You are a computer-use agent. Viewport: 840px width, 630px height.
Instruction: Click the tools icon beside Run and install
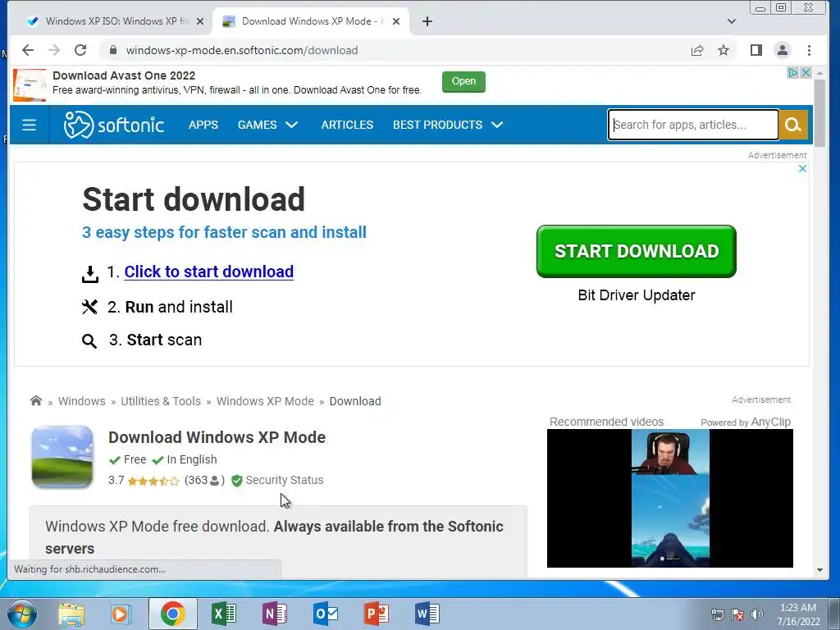click(89, 307)
